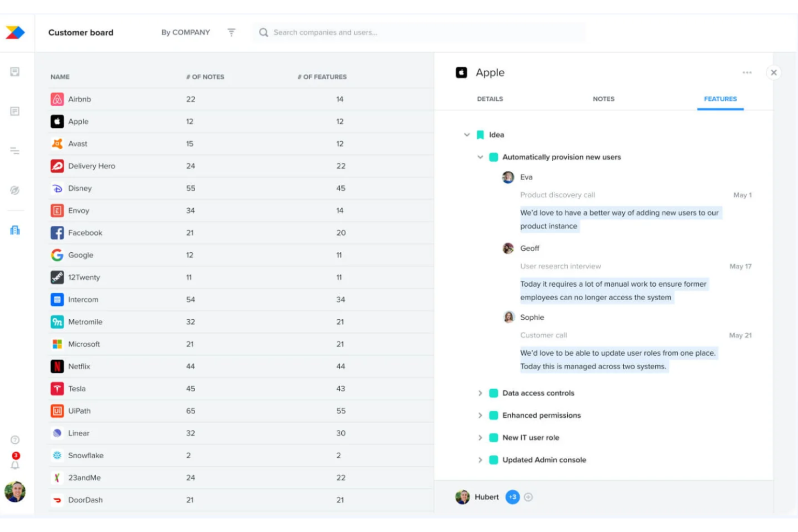Click Sophie's avatar in the note
The width and height of the screenshot is (798, 532).
508,317
